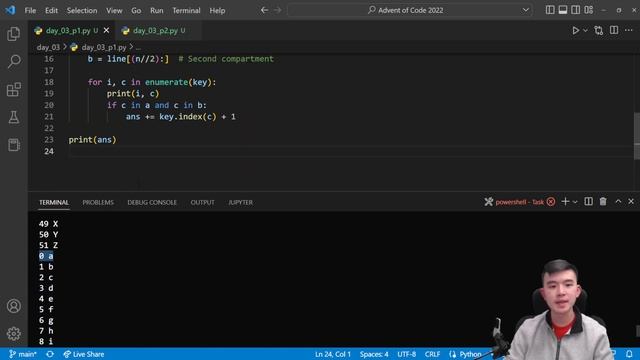Switch to the day_03_p2.py tab
This screenshot has width=640, height=360.
tap(158, 31)
